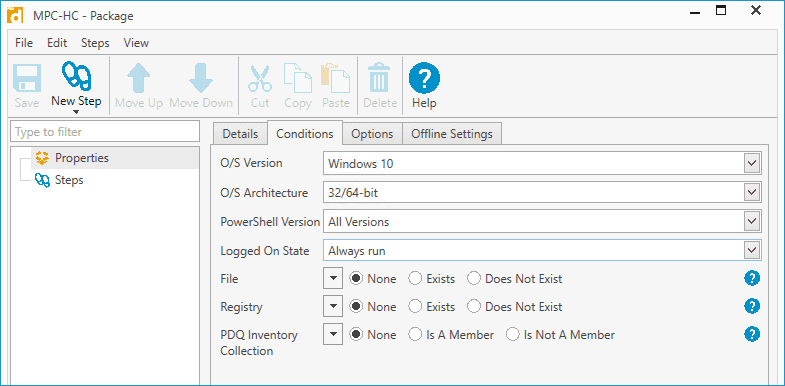
Task: Expand the Registry condition dropdown arrow
Action: [x=333, y=307]
